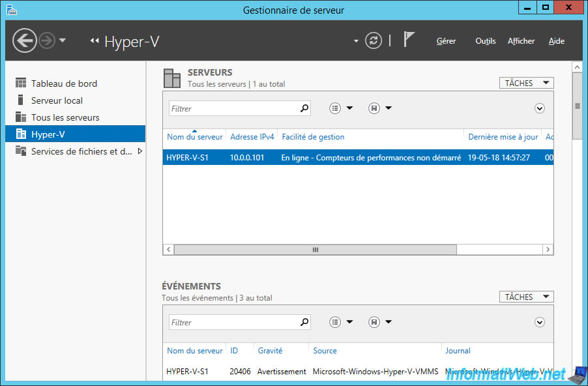This screenshot has width=588, height=386.
Task: Click the Serveurs filter input field
Action: pos(240,108)
